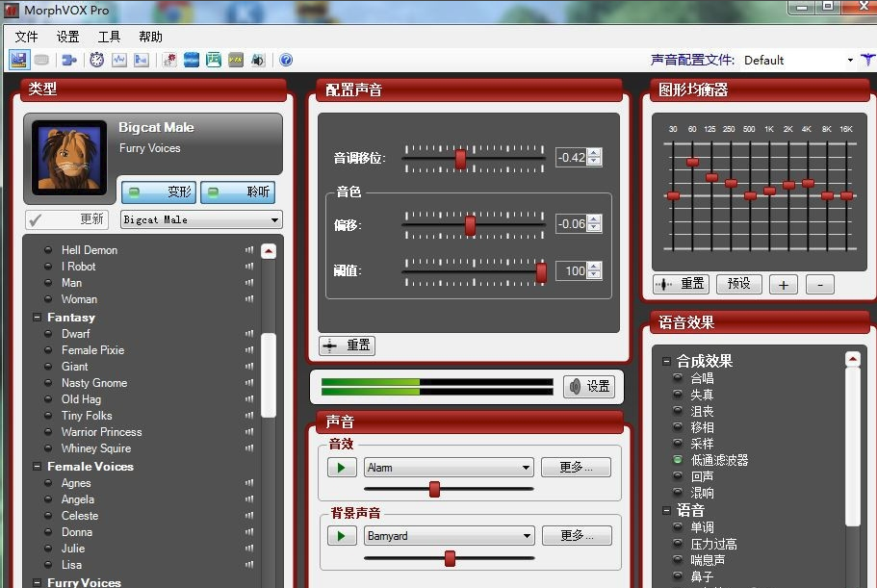The image size is (877, 588).
Task: Click the 变形 morph button
Action: (158, 192)
